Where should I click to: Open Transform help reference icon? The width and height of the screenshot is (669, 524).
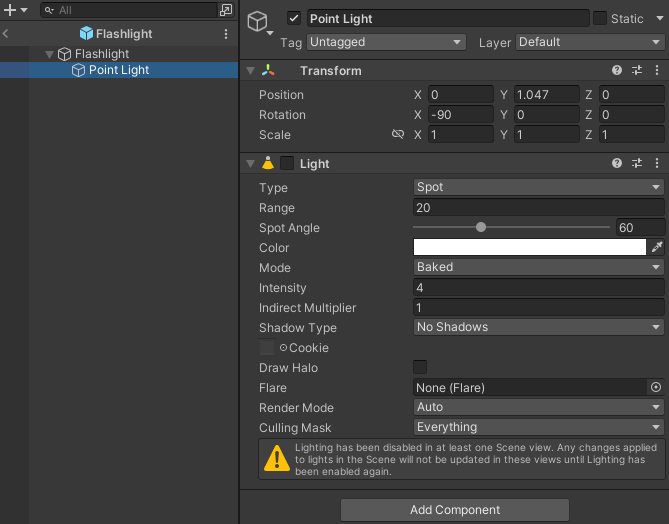pyautogui.click(x=617, y=70)
